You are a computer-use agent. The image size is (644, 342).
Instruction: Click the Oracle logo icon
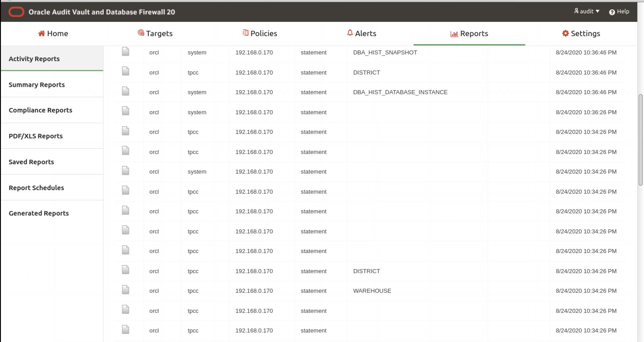click(16, 12)
